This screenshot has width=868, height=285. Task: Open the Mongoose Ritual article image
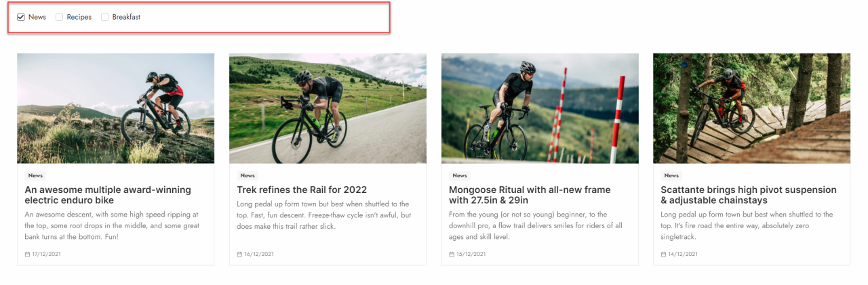coord(540,108)
